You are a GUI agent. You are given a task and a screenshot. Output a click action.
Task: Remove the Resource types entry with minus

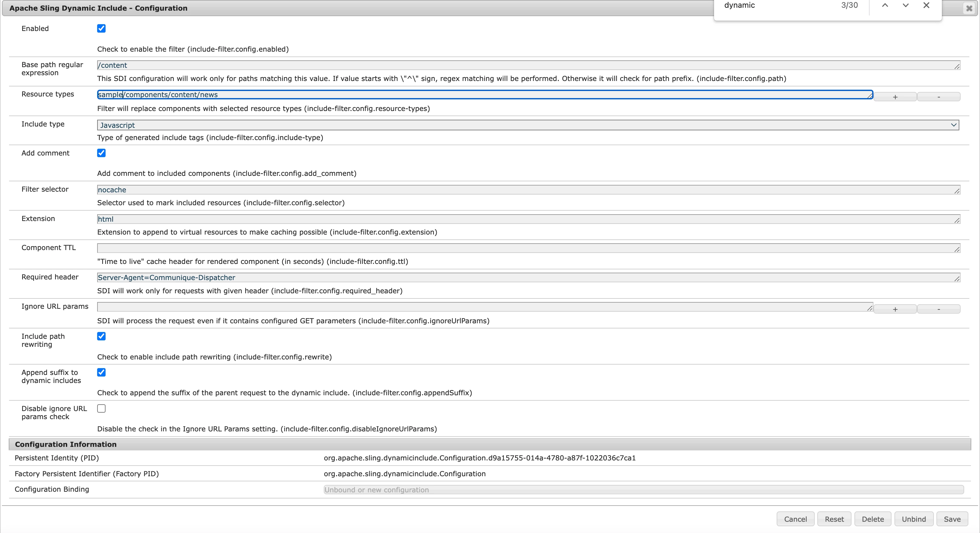click(939, 97)
